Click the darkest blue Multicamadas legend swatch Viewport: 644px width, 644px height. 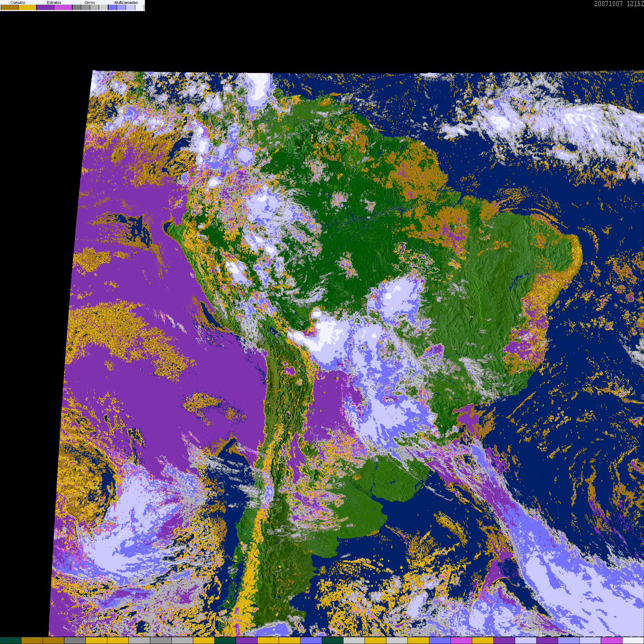tap(112, 7)
